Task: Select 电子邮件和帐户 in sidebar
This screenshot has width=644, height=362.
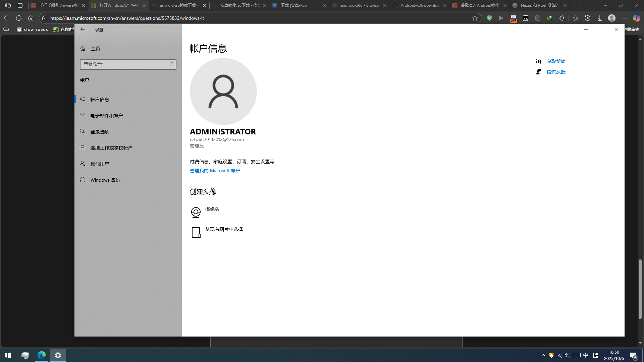Action: coord(106,116)
